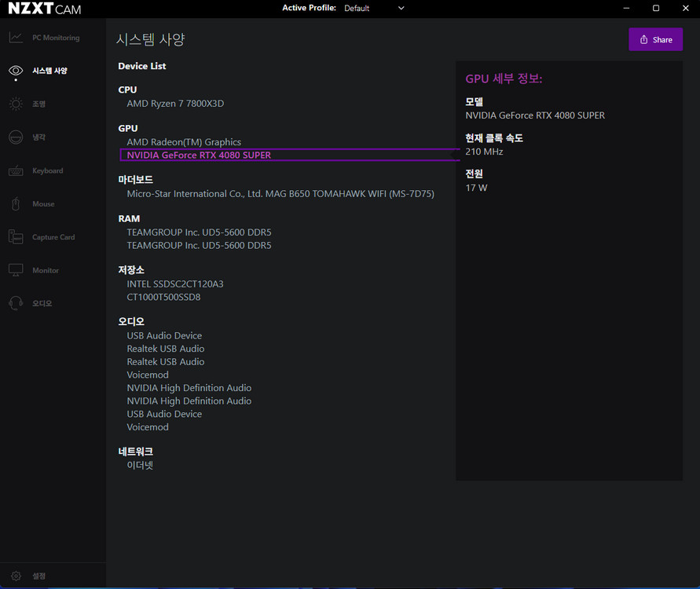Image resolution: width=700 pixels, height=589 pixels.
Task: Select first Voicemod audio entry
Action: 148,375
